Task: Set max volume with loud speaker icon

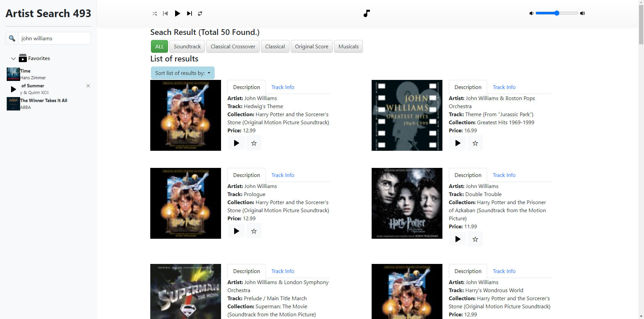Action: pos(583,13)
